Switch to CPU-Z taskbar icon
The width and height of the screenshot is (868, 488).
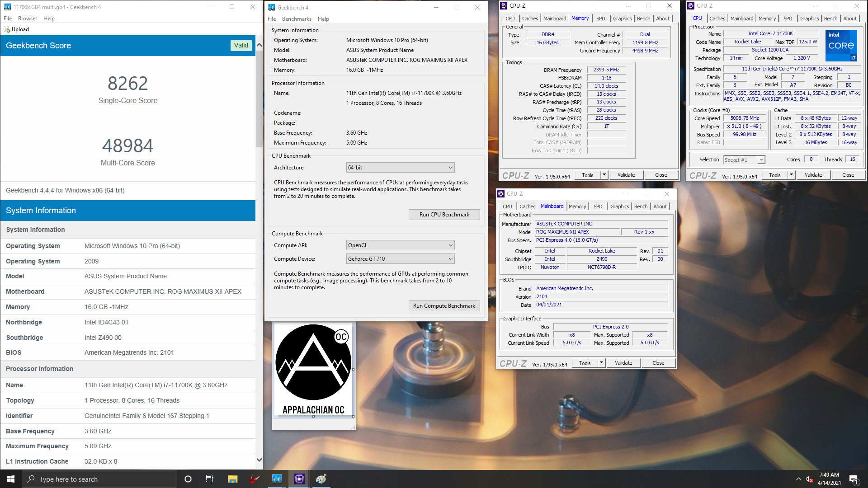click(x=299, y=479)
